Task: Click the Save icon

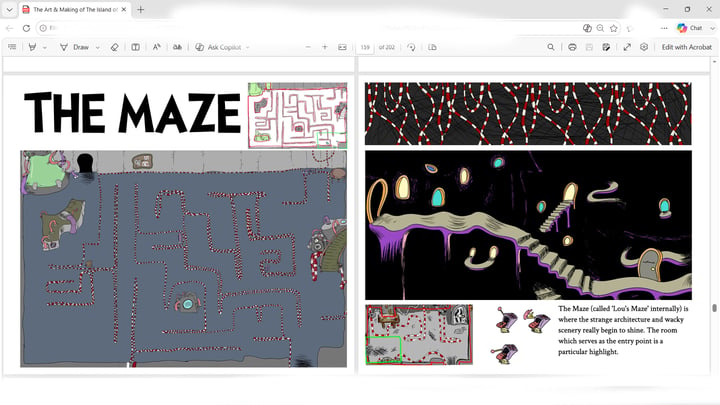Action: click(x=589, y=47)
